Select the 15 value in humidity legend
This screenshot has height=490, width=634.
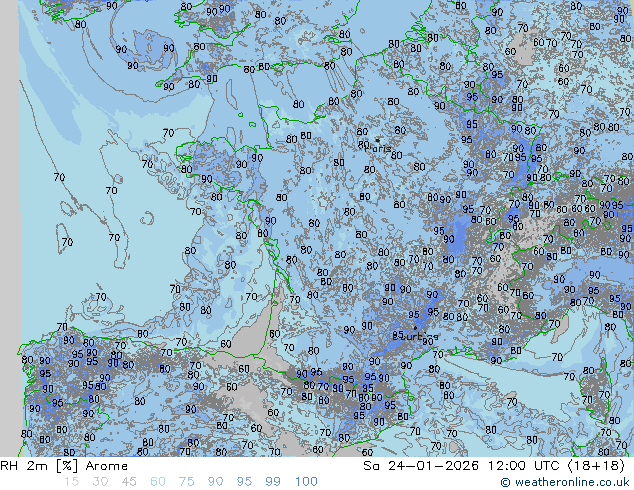tap(69, 481)
